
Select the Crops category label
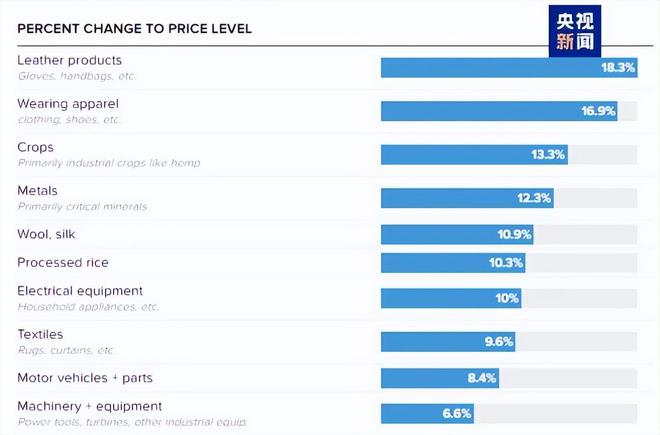(x=35, y=147)
